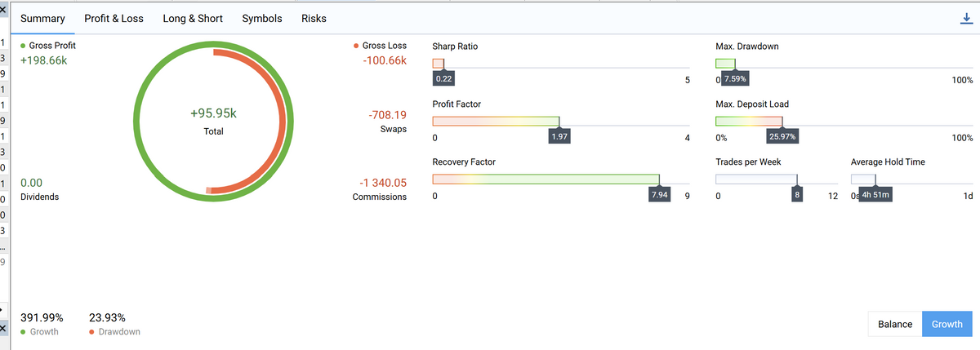The height and width of the screenshot is (350, 980).
Task: Click the Average Hold Time 4h 51m marker
Action: coord(876,195)
